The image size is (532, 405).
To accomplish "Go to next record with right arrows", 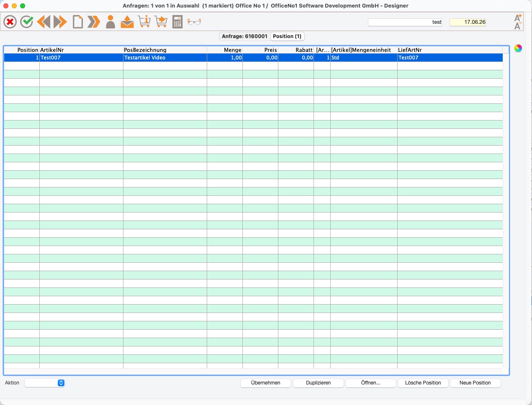I will click(x=60, y=22).
